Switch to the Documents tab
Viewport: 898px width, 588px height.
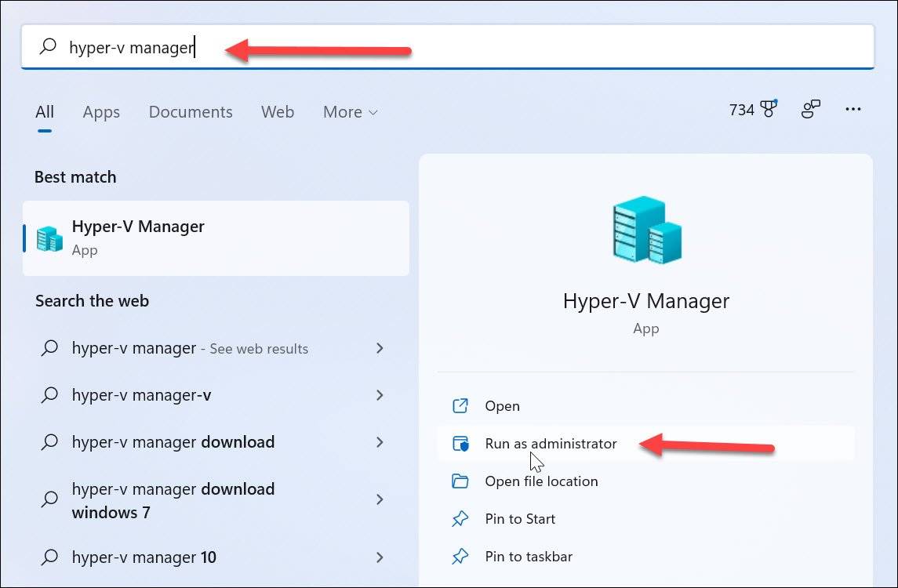191,111
